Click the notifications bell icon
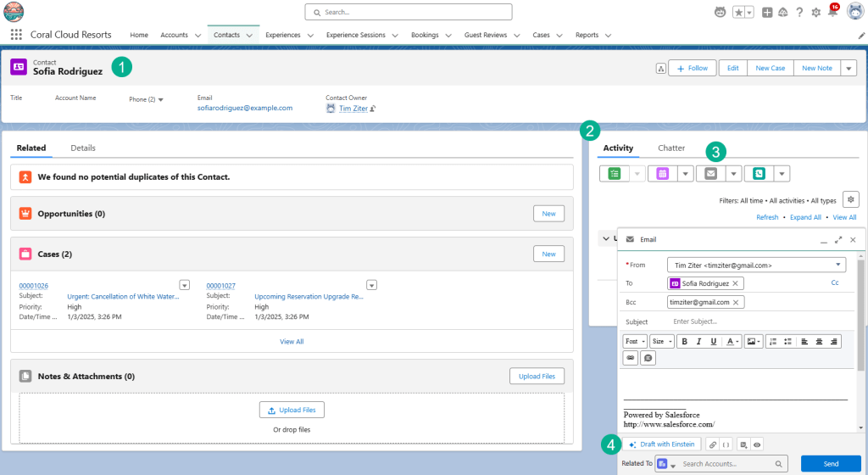 point(832,13)
